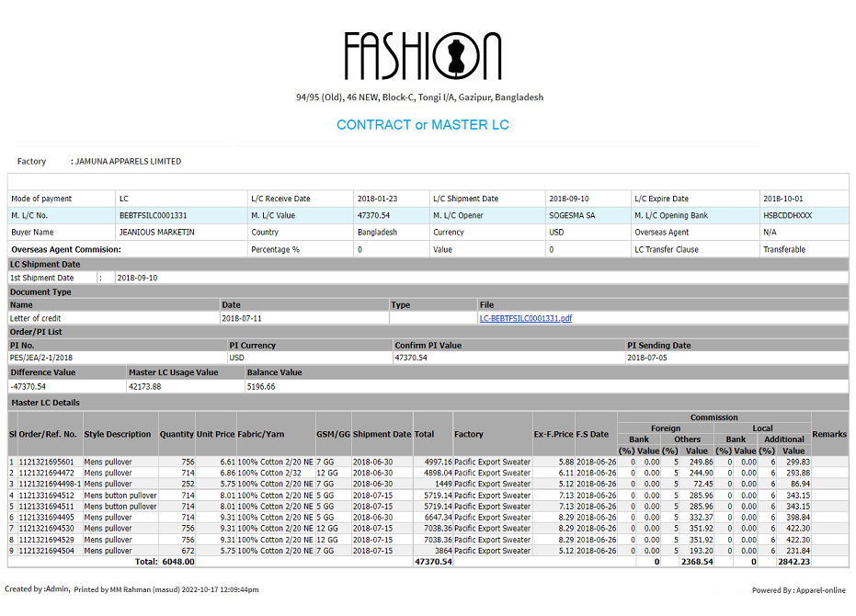Click the FASHION logo at top

(x=423, y=56)
